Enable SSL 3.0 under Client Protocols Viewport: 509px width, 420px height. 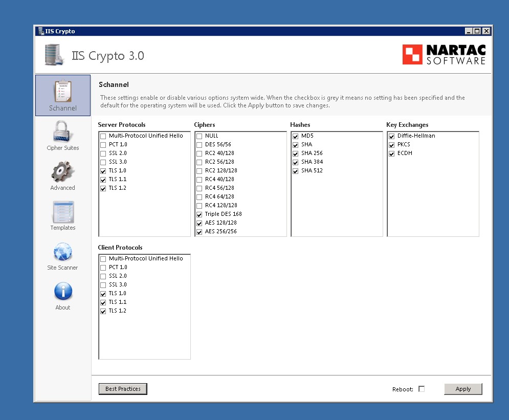click(103, 285)
